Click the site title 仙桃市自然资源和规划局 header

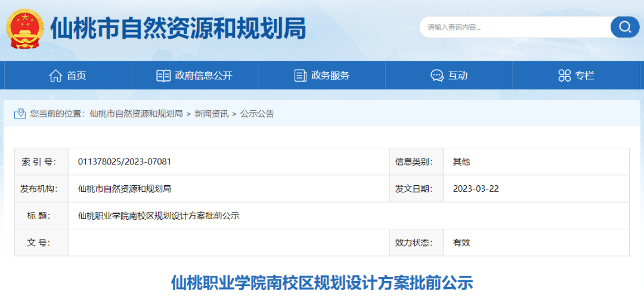178,29
